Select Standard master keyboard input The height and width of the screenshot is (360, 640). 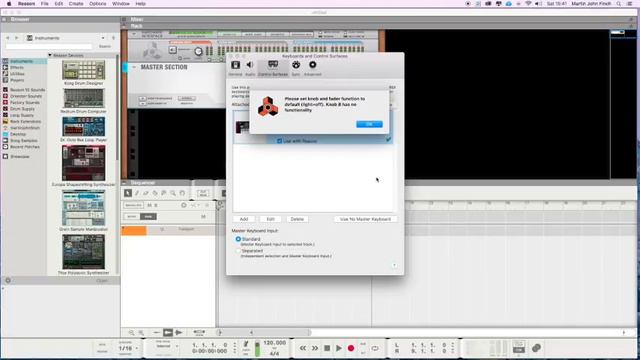click(x=238, y=239)
